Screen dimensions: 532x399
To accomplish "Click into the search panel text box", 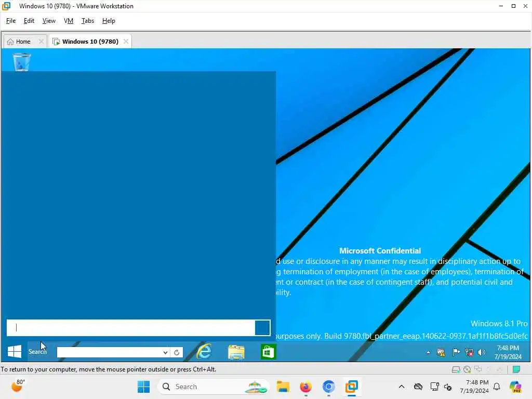I will point(131,328).
